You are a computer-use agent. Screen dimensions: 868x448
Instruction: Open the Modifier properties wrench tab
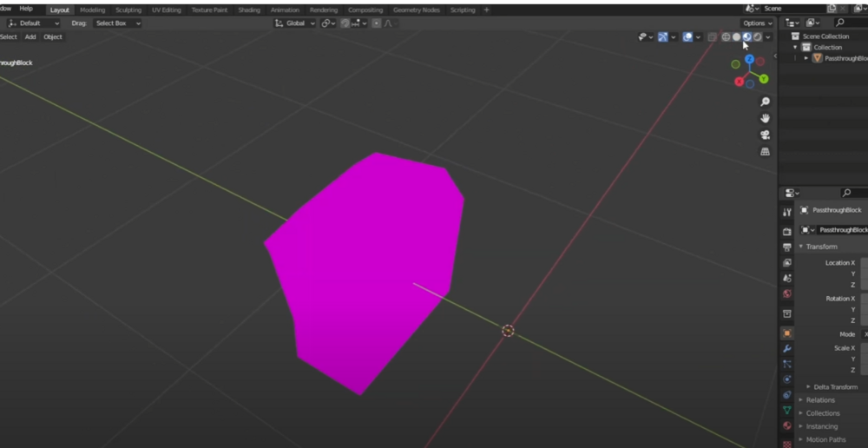[786, 348]
